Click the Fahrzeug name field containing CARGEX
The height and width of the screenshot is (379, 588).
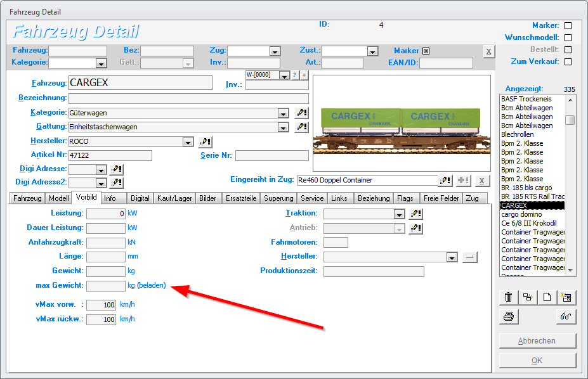140,83
